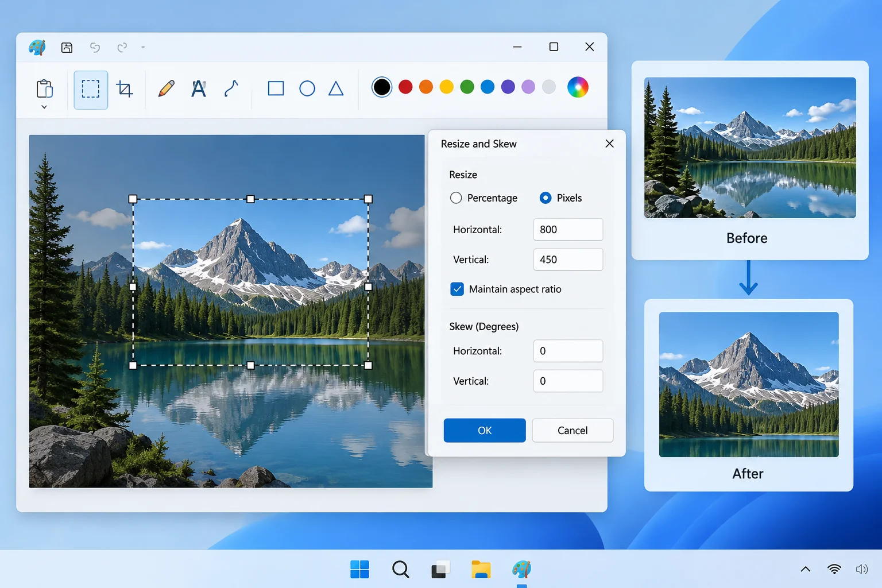Select the Pencil tool
The image size is (882, 588).
(x=166, y=88)
